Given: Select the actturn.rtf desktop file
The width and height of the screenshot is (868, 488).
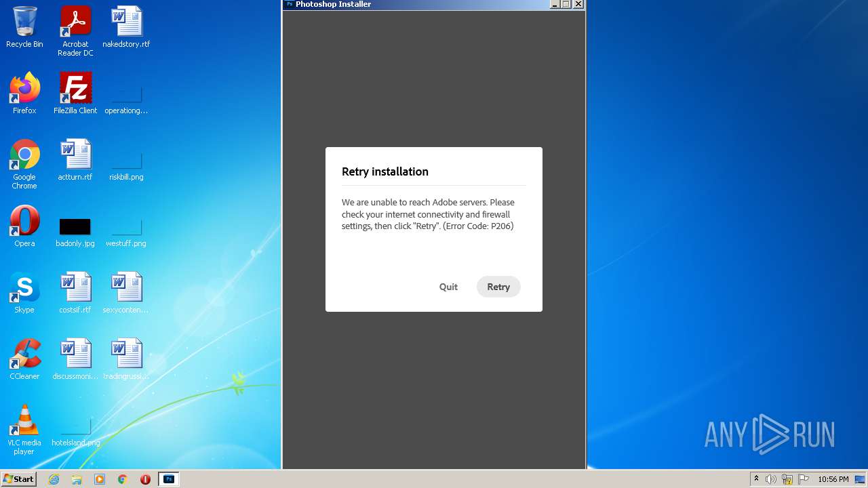Looking at the screenshot, I should click(75, 160).
